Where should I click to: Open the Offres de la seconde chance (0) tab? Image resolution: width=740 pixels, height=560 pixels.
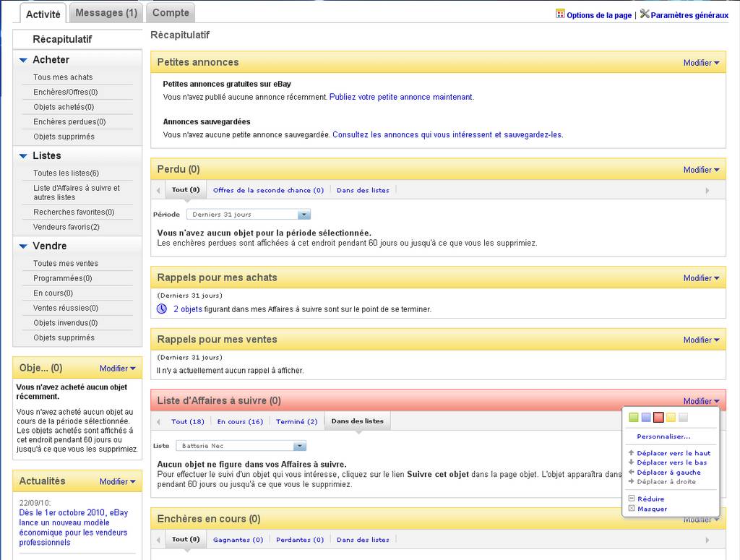(269, 190)
